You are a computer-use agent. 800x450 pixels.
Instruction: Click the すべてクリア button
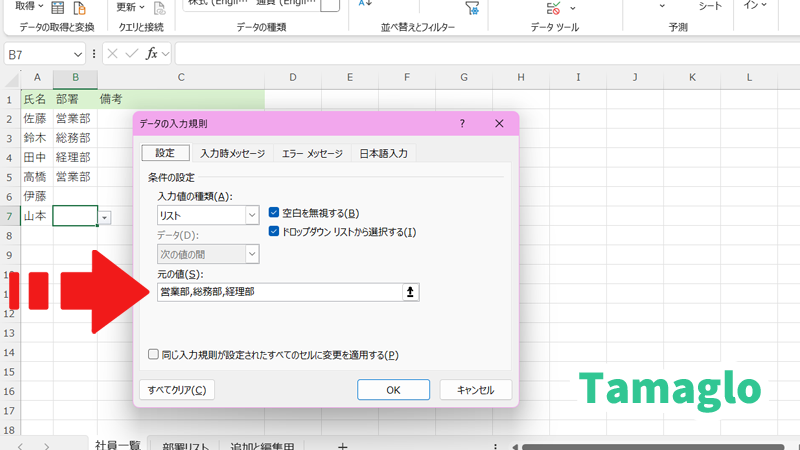(177, 390)
